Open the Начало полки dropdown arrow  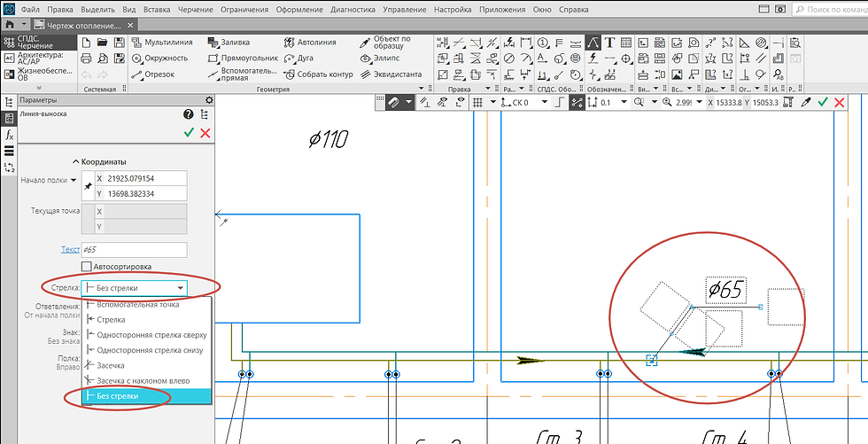tap(74, 180)
